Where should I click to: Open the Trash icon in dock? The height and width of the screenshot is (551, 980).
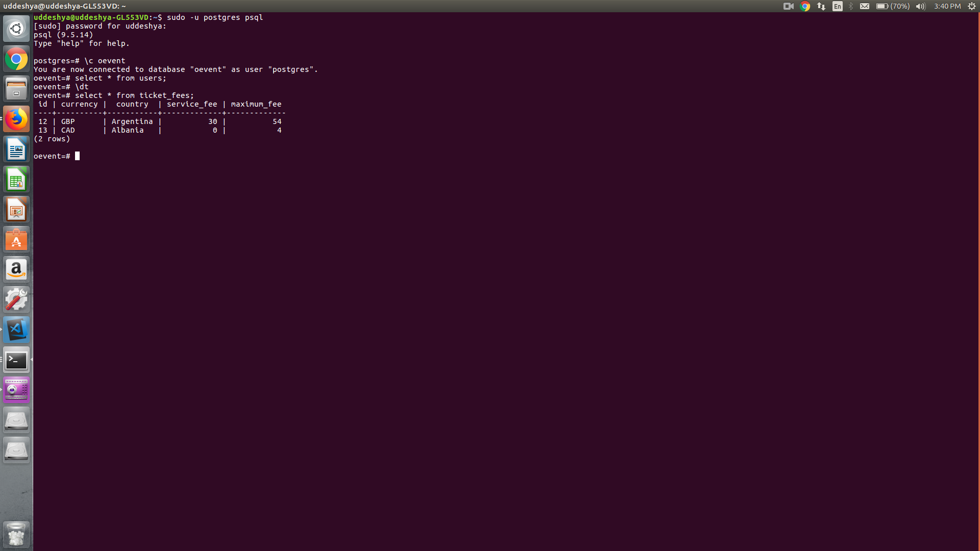[x=16, y=535]
